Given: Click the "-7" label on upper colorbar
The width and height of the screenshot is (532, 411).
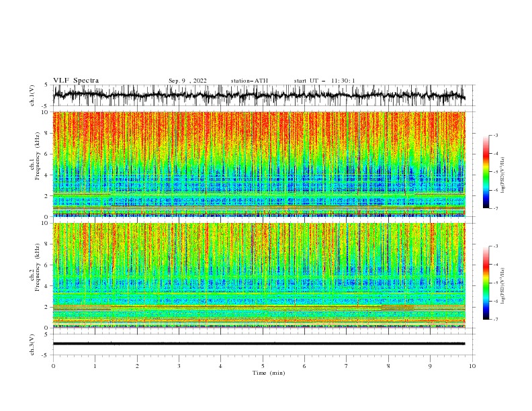Looking at the screenshot, I should tap(495, 208).
